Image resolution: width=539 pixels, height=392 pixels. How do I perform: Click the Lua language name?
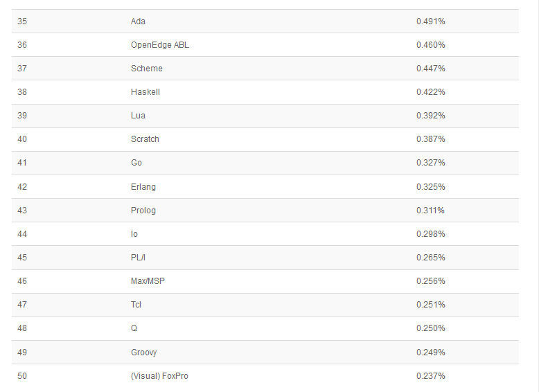(x=138, y=116)
